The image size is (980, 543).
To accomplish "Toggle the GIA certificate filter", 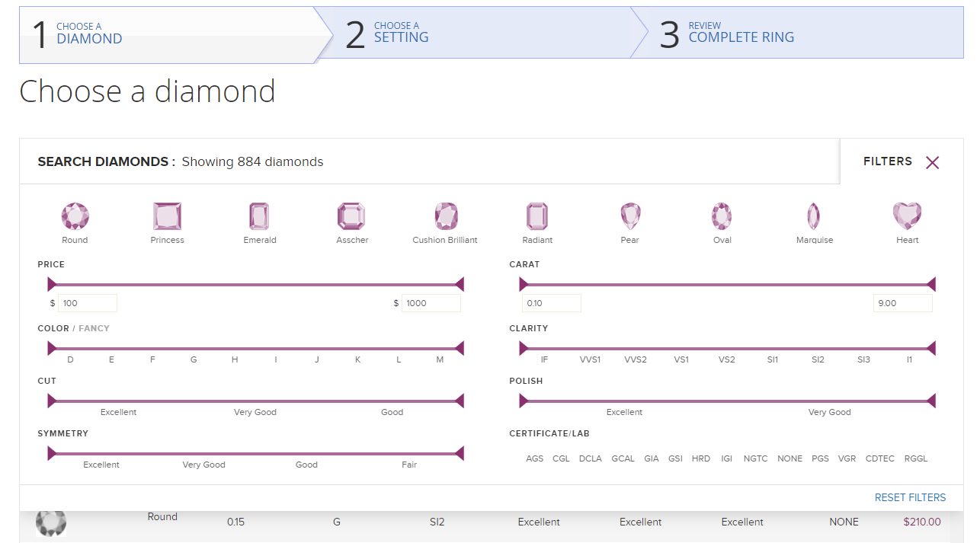I will [x=652, y=458].
